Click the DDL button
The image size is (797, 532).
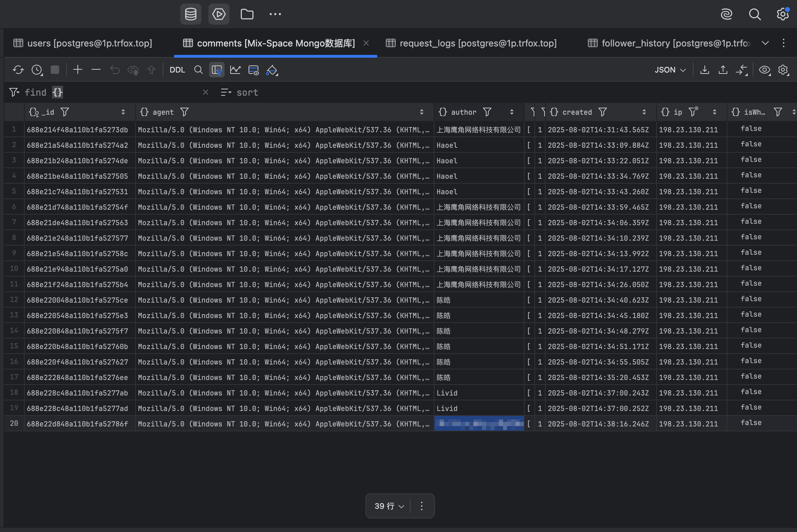pos(177,70)
